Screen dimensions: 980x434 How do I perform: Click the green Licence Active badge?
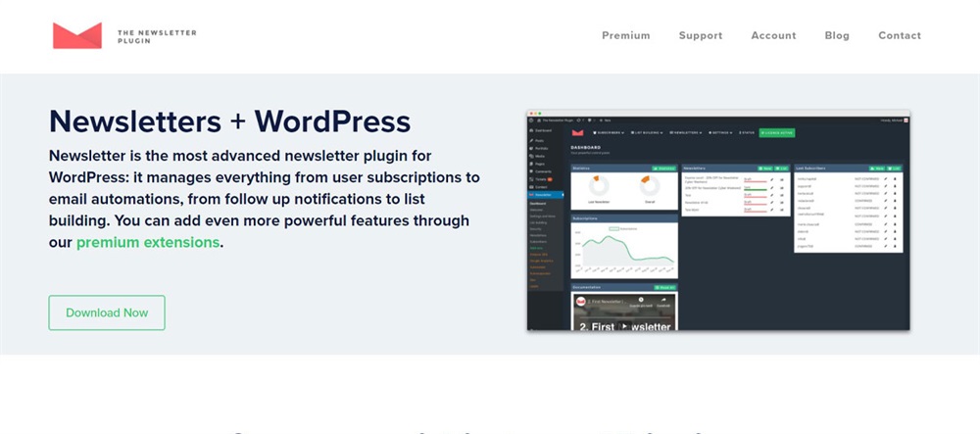pyautogui.click(x=777, y=131)
